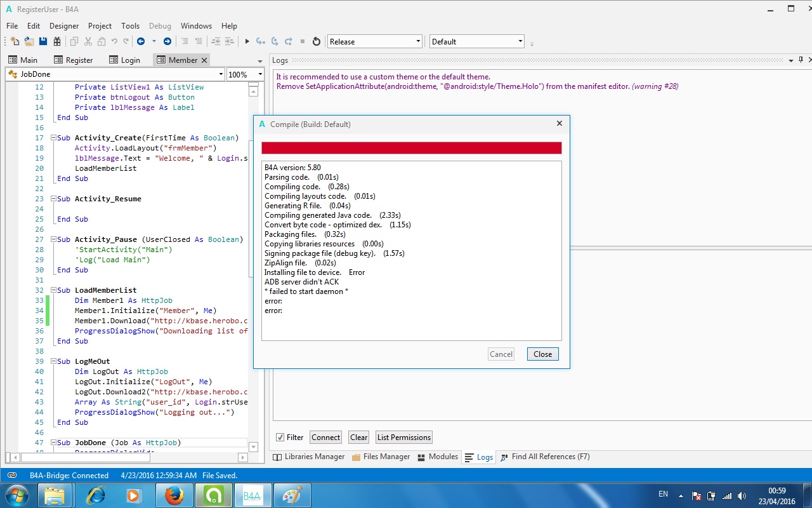Screen dimensions: 812x508
Task: Open Windows Explorer from the taskbar
Action: click(x=55, y=495)
